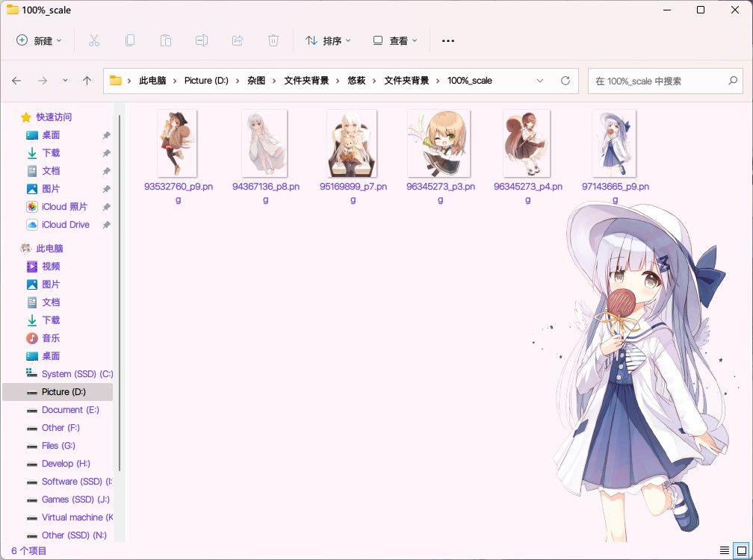Click the 快速访问 header in sidebar
The image size is (753, 560).
(54, 117)
